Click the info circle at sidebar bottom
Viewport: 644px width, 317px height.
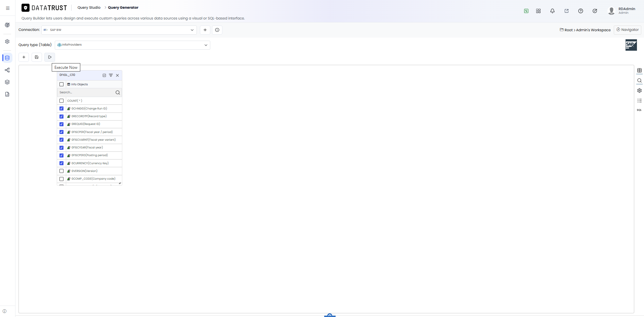4,311
